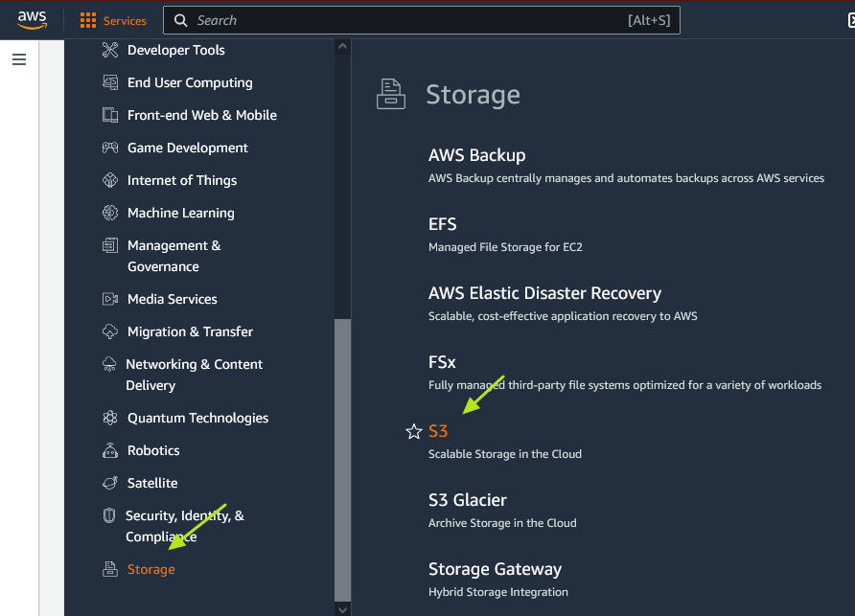Toggle the hamburger side navigation

(x=19, y=59)
